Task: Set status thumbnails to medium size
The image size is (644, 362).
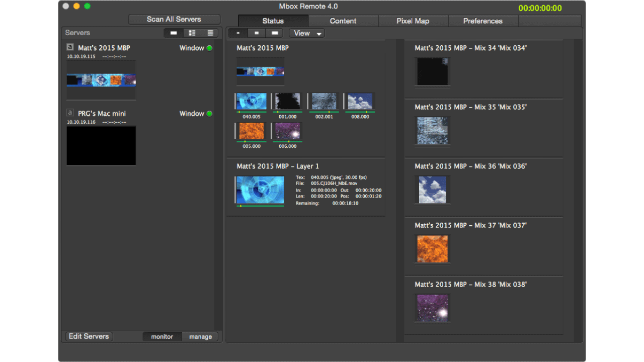Action: pyautogui.click(x=256, y=33)
